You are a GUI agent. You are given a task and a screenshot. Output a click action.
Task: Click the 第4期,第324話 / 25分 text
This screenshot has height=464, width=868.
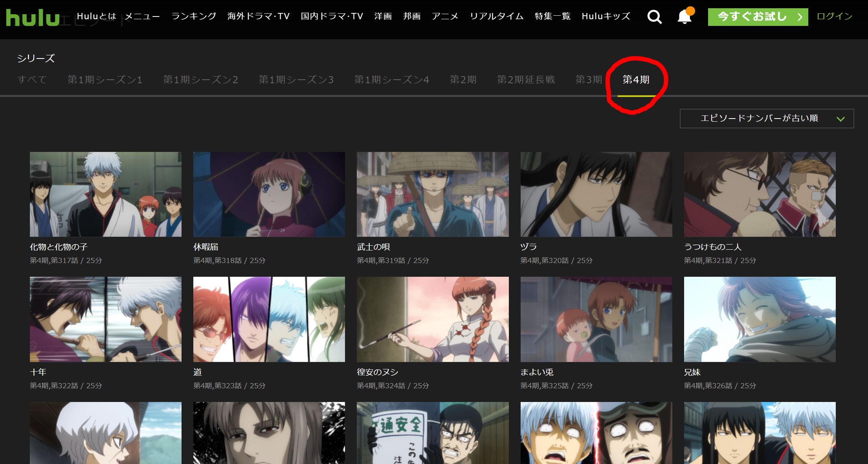coord(393,386)
